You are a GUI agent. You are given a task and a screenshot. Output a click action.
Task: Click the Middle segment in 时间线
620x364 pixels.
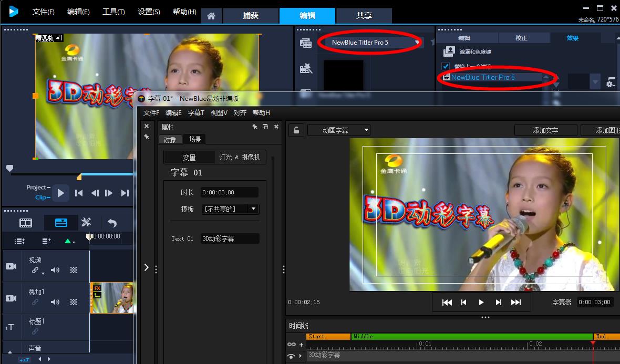[x=472, y=336]
